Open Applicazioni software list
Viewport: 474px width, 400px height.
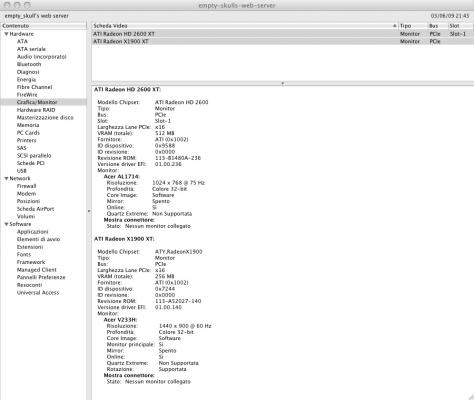click(32, 232)
